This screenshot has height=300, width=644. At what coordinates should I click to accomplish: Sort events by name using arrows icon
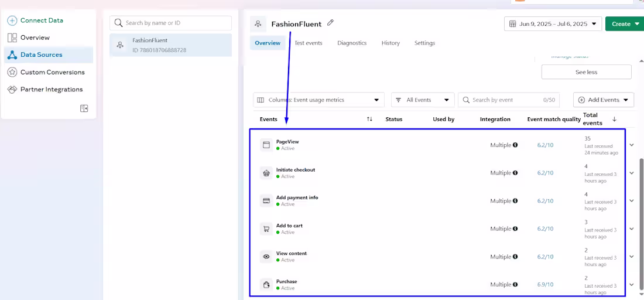[x=369, y=119]
